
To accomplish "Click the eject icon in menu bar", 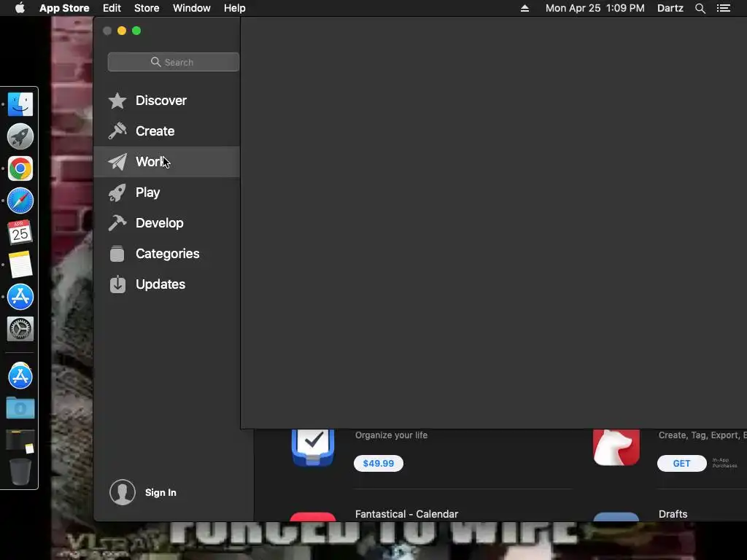I will [525, 8].
